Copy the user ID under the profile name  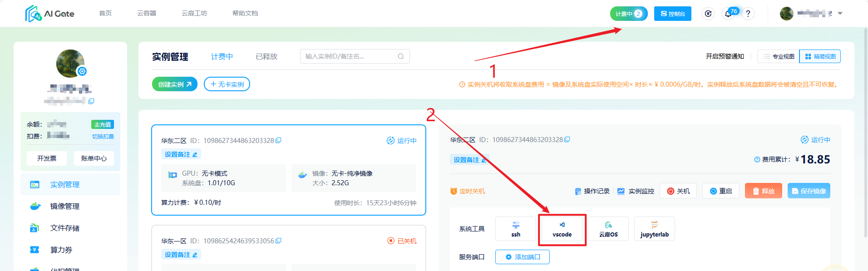91,101
